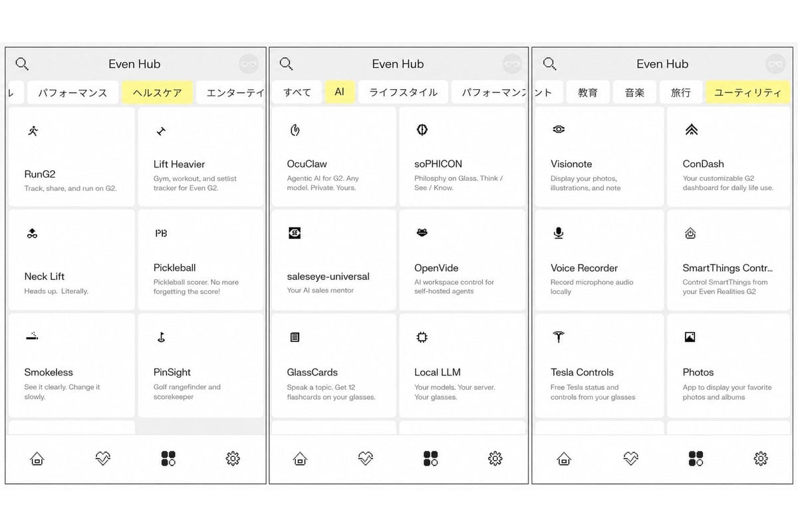Open the Photos app title
Viewport: 798px width, 532px height.
[x=698, y=372]
